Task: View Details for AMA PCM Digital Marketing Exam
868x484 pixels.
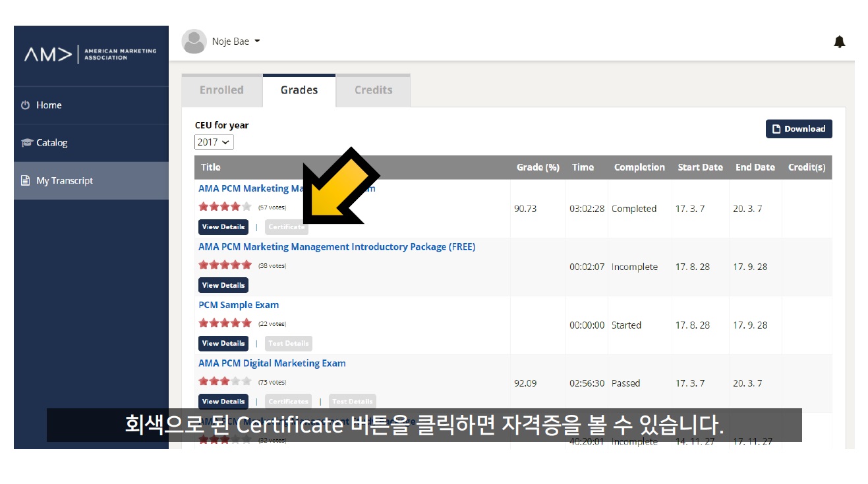Action: (223, 401)
